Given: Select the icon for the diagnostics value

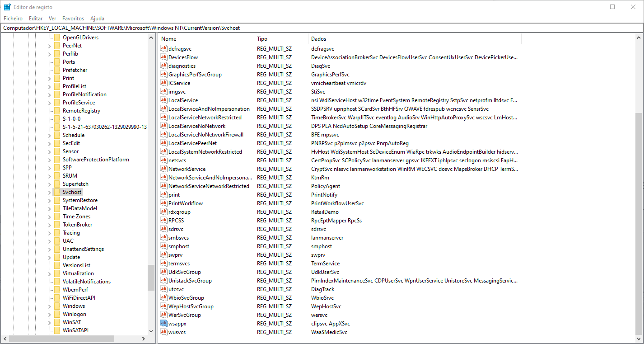Looking at the screenshot, I should coord(164,66).
